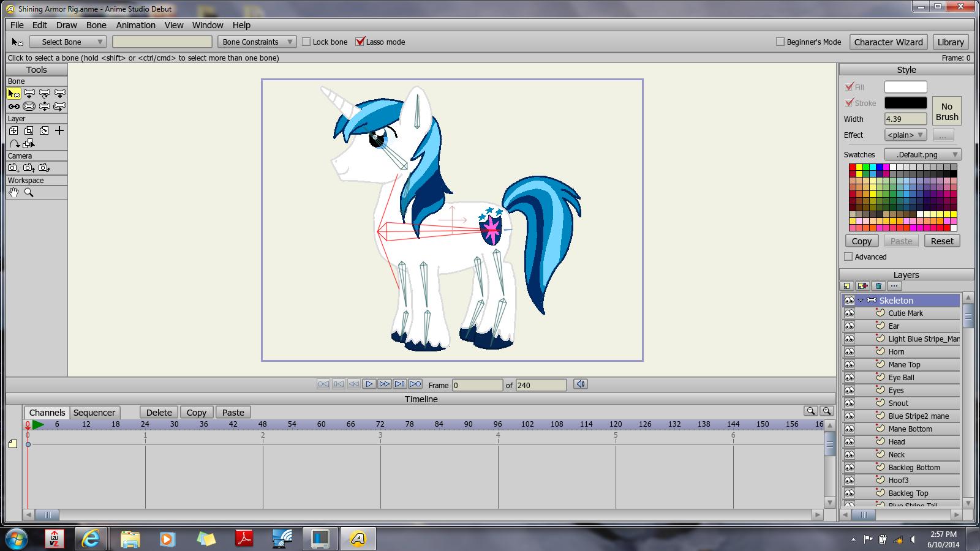
Task: Open the Character Wizard
Action: [x=889, y=42]
